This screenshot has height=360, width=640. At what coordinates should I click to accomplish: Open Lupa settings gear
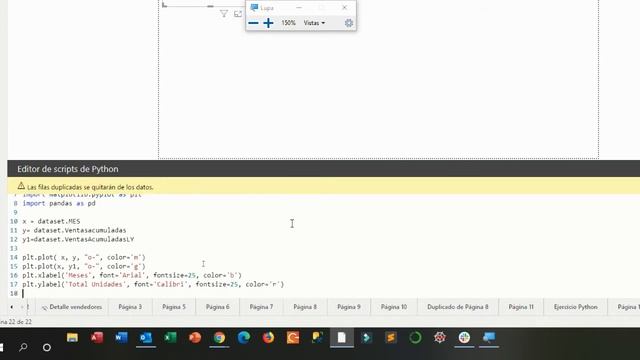pyautogui.click(x=349, y=23)
